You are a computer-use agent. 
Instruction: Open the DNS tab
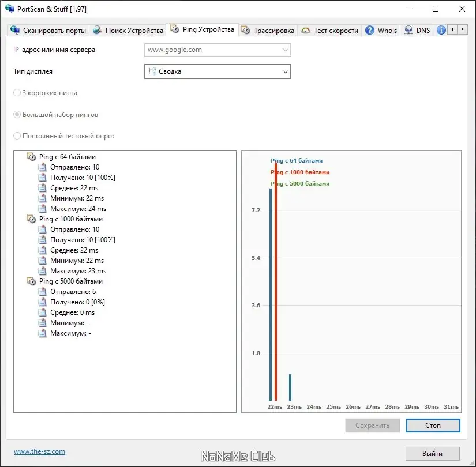[x=417, y=31]
